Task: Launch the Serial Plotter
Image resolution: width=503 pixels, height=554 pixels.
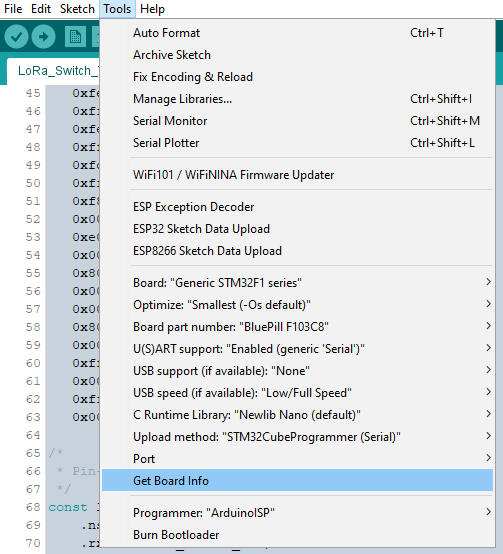Action: coord(297,143)
